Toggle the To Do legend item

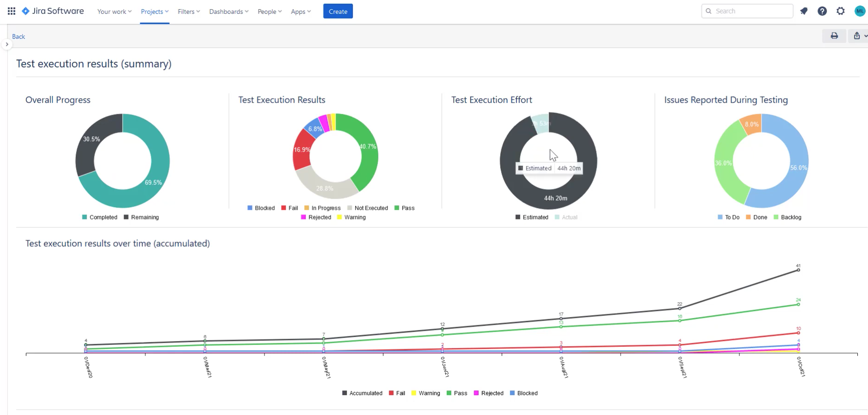(x=729, y=217)
